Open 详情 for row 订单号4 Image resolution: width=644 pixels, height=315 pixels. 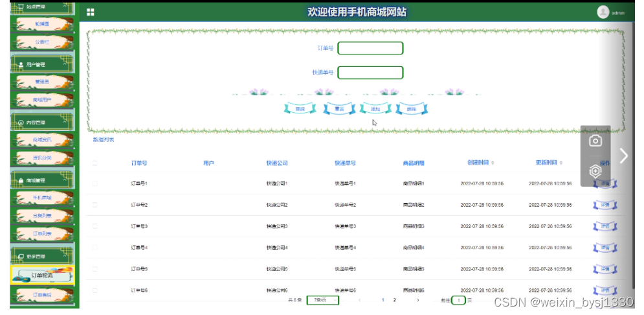pyautogui.click(x=605, y=248)
